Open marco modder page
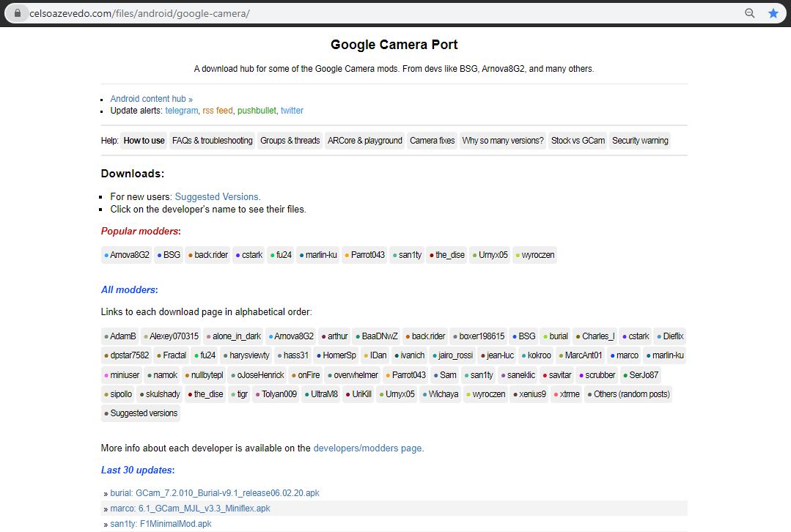Viewport: 791px width, 532px height. pos(625,355)
